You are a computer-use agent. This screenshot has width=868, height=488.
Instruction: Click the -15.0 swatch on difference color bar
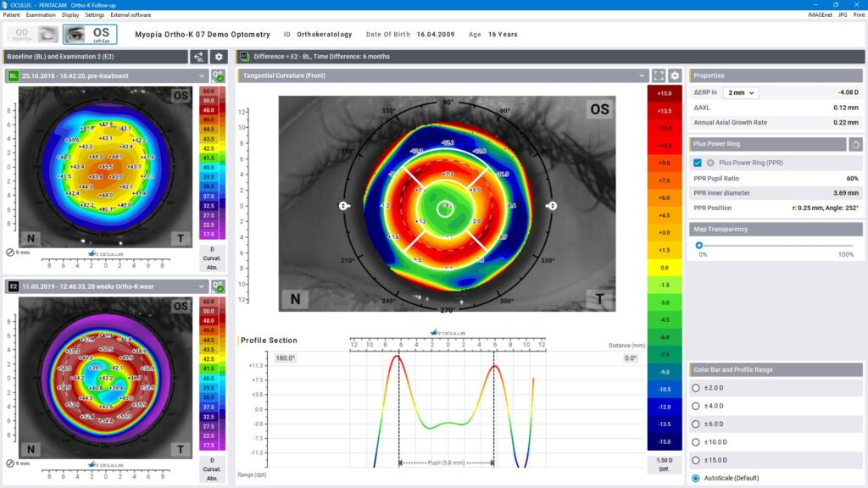pyautogui.click(x=665, y=442)
